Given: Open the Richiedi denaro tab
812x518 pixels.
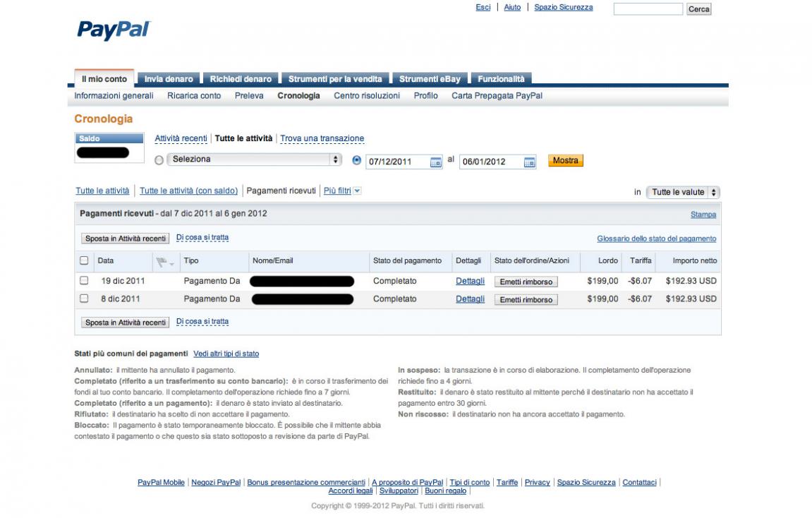Looking at the screenshot, I should click(x=241, y=79).
